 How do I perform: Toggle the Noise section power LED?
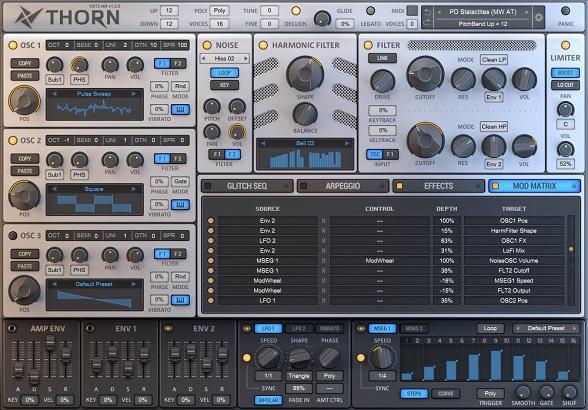(x=207, y=45)
